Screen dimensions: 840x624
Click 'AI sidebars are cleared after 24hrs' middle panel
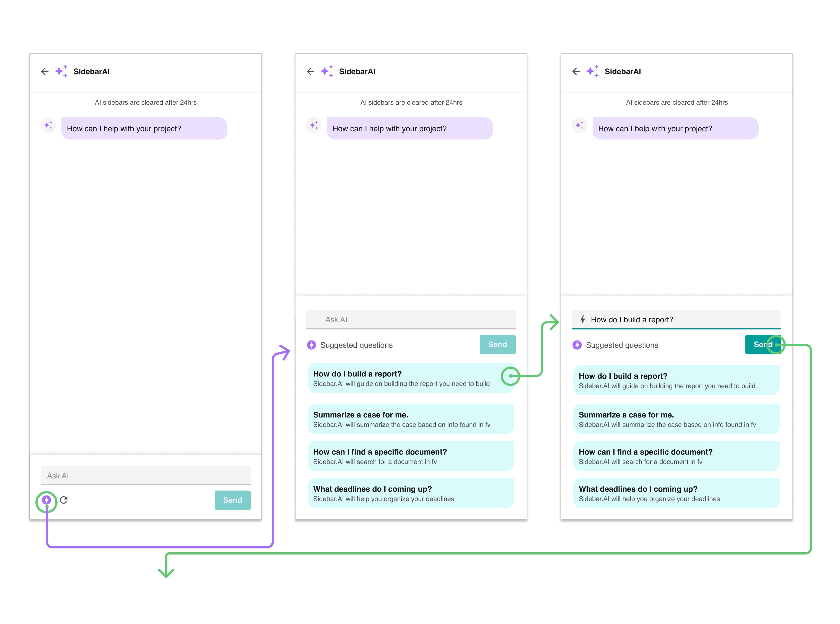coord(411,102)
